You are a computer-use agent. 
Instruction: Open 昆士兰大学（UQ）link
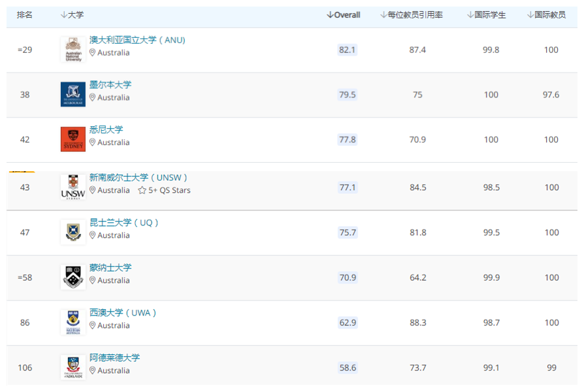click(124, 222)
